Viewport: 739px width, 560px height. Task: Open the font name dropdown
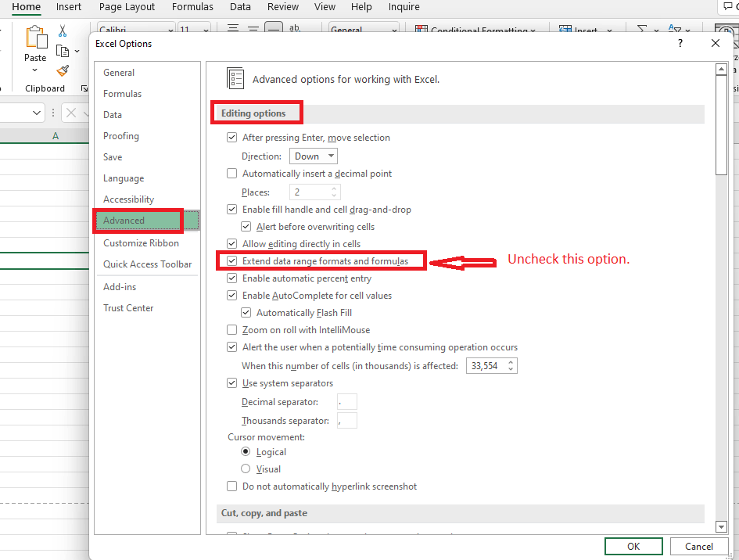[x=170, y=30]
